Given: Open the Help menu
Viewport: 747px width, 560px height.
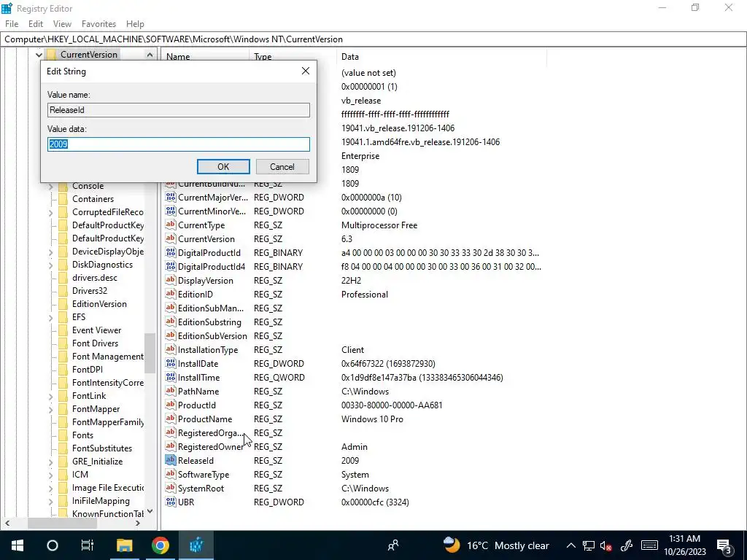Looking at the screenshot, I should point(135,24).
